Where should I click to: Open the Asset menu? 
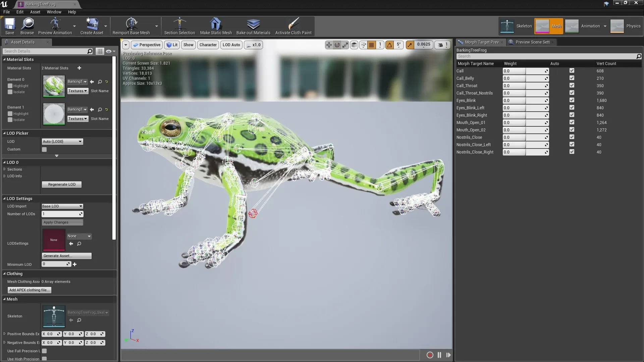click(35, 12)
